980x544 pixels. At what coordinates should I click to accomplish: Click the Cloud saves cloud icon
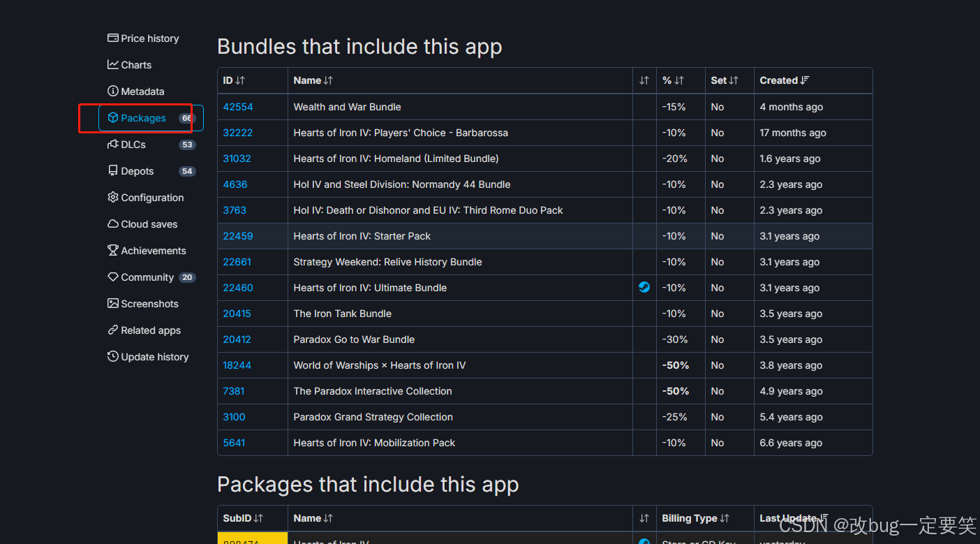pos(112,224)
